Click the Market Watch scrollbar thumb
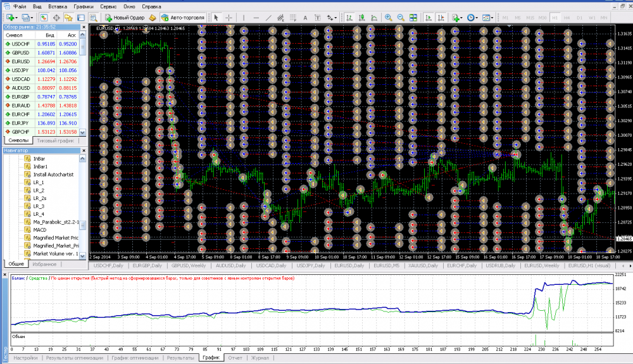633x364 pixels. click(83, 47)
